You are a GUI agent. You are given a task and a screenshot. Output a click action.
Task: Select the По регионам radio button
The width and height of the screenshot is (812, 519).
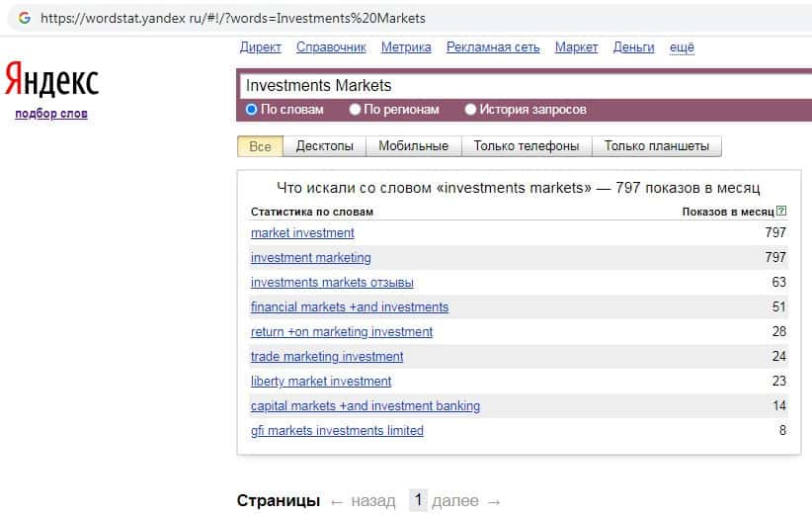(355, 110)
